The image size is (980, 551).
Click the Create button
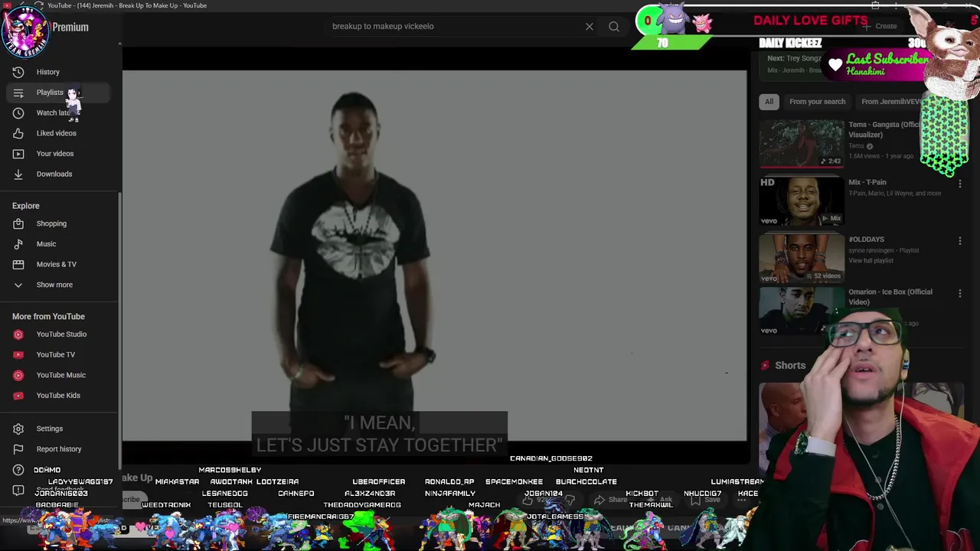pos(879,26)
